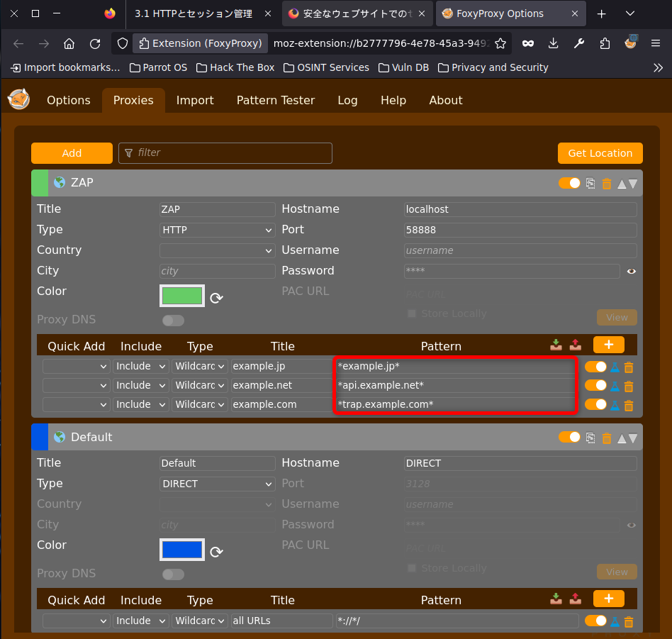The width and height of the screenshot is (672, 639).
Task: Move the Default proxy up
Action: 622,438
